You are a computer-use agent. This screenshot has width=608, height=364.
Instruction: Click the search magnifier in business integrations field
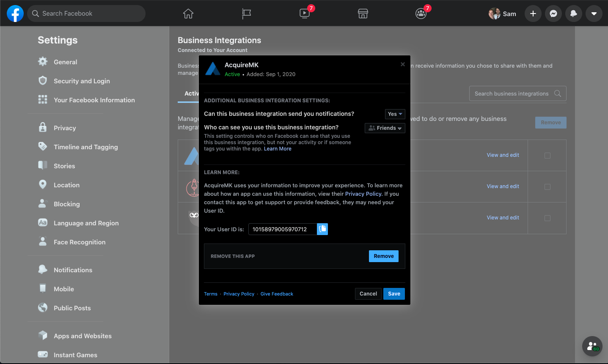[558, 93]
